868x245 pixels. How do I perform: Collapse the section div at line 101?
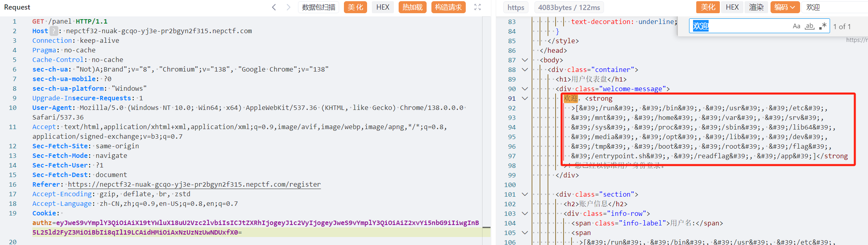pyautogui.click(x=525, y=194)
